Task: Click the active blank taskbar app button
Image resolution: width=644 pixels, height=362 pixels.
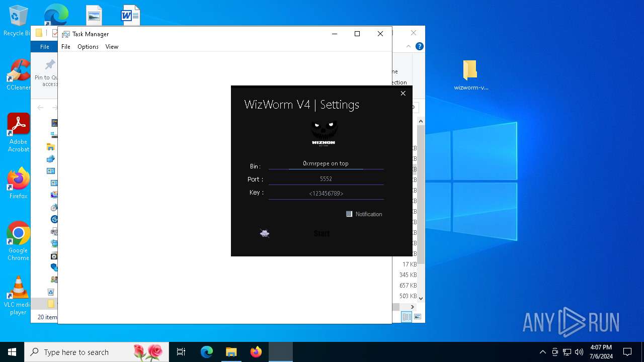Action: 280,352
